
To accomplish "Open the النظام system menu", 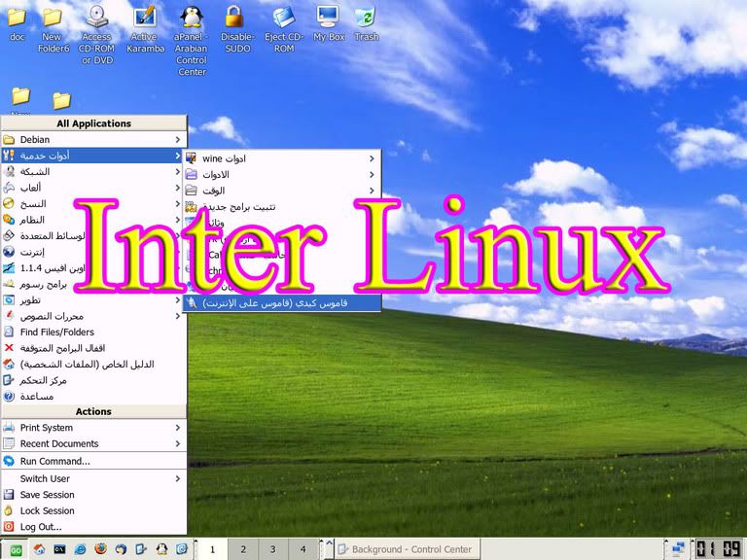I will [93, 220].
